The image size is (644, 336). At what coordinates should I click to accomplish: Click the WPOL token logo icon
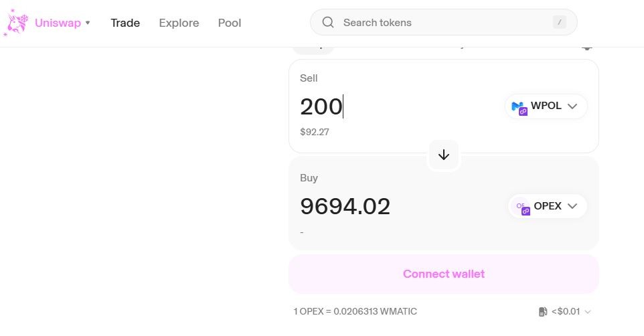pos(519,108)
